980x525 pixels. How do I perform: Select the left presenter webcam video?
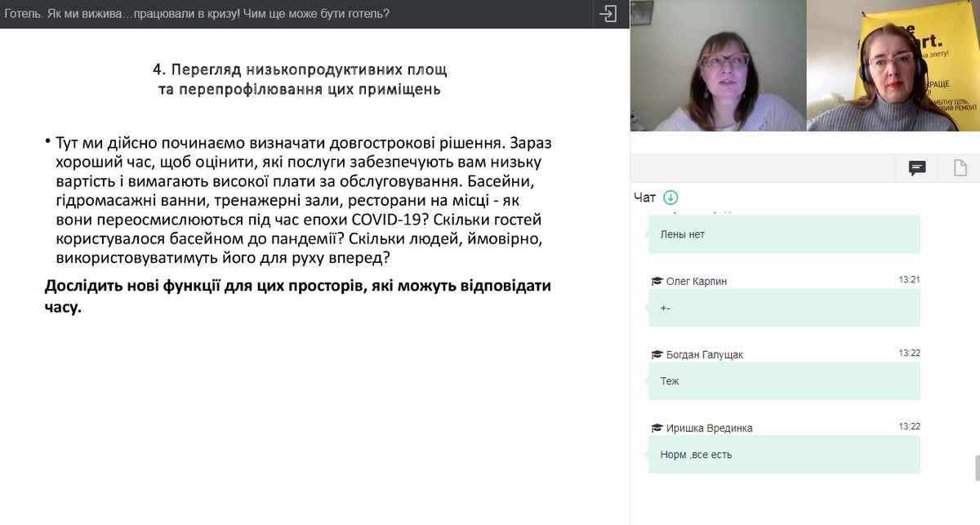pyautogui.click(x=718, y=66)
